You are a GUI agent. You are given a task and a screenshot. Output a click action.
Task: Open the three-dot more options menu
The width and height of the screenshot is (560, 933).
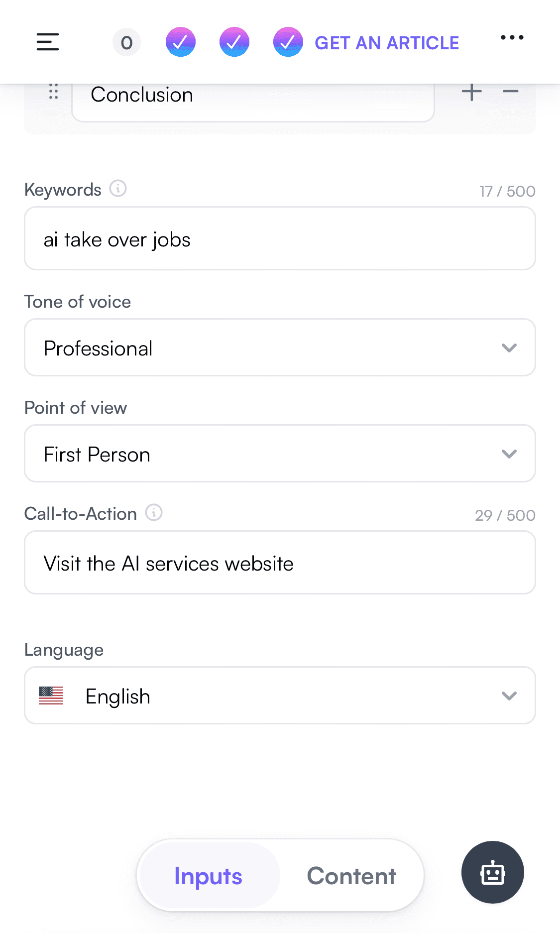[512, 38]
